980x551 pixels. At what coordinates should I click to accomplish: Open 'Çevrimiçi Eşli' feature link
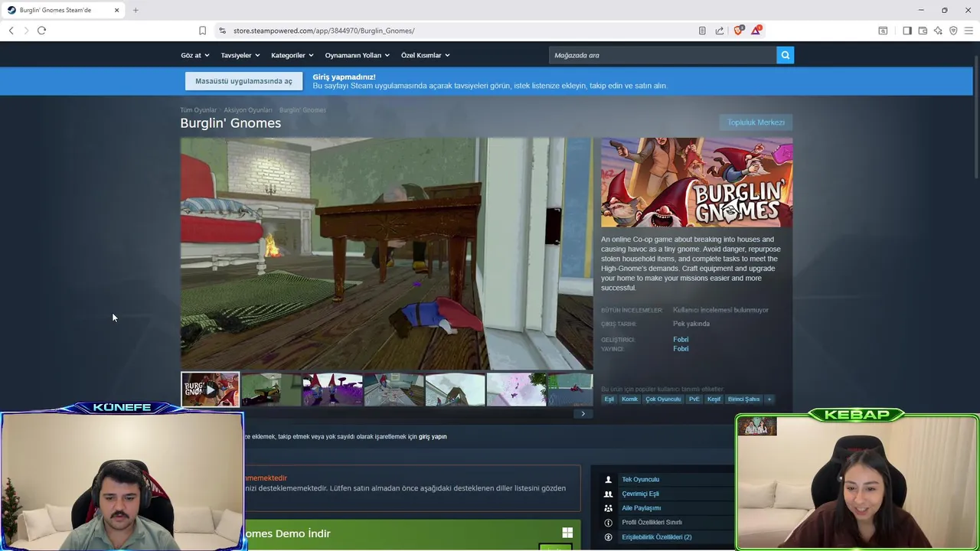click(x=640, y=494)
